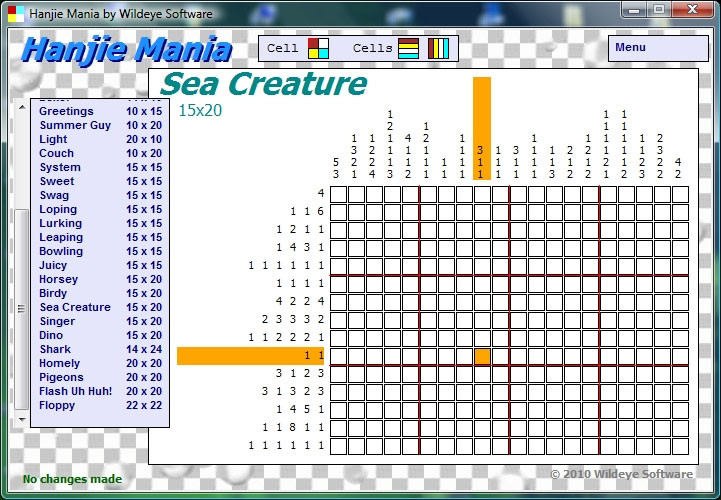Screen dimensions: 721x500
Task: Open the Birdy puzzle
Action: (x=100, y=293)
